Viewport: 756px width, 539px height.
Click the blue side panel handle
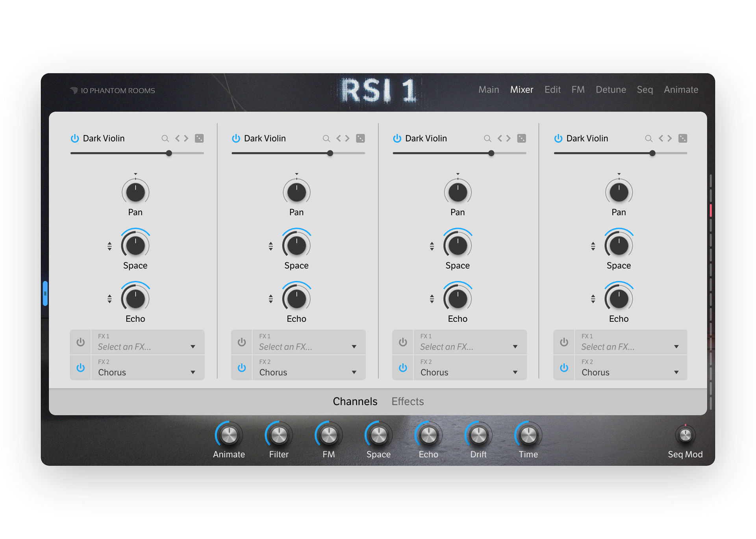point(45,293)
